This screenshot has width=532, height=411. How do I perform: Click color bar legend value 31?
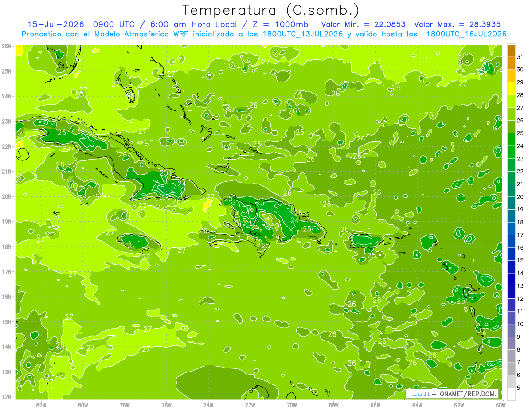520,57
